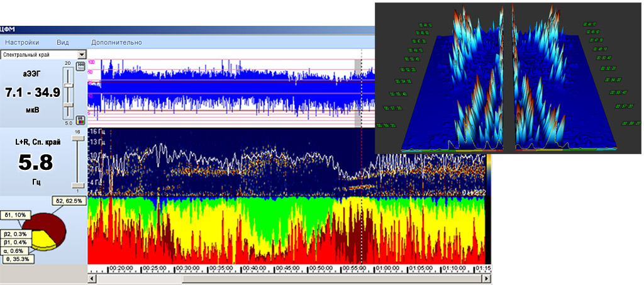Click the colour palette icon beside value 5.0
Image resolution: width=644 pixels, height=285 pixels.
[x=81, y=120]
